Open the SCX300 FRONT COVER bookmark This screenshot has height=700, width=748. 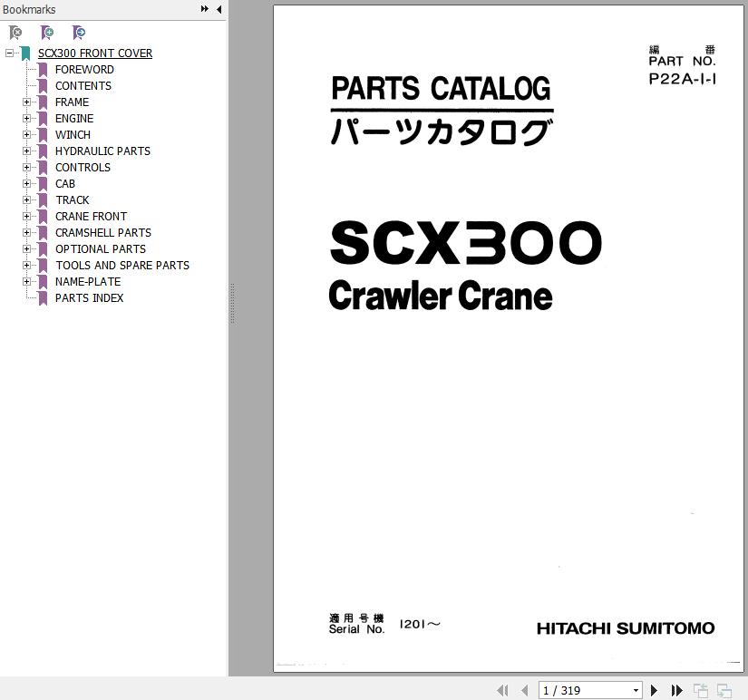(95, 53)
